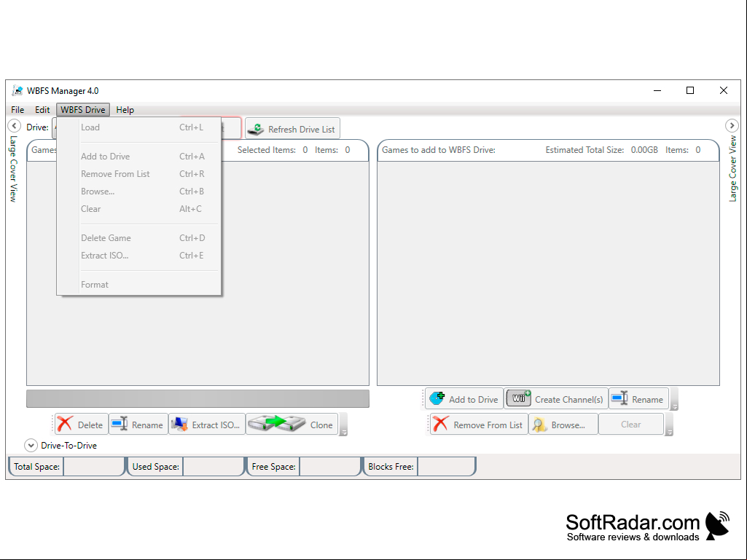Choose Delete Game in the dropdown menu
Screen dimensions: 747x560
tap(138, 238)
